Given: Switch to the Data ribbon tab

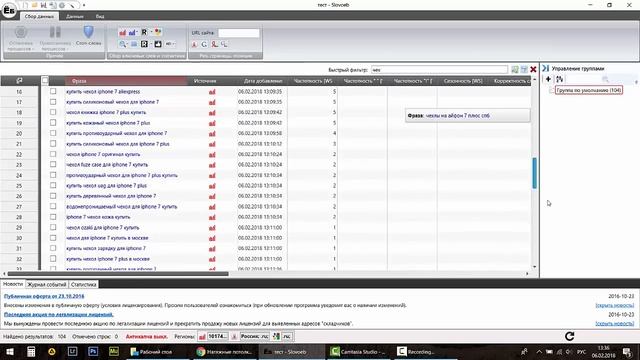Looking at the screenshot, I should point(75,16).
